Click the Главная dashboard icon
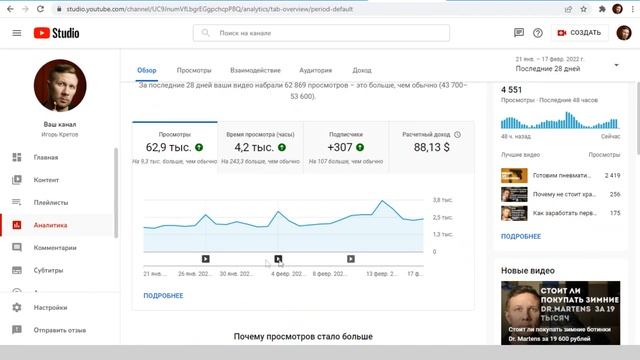This screenshot has width=640, height=360. click(17, 157)
